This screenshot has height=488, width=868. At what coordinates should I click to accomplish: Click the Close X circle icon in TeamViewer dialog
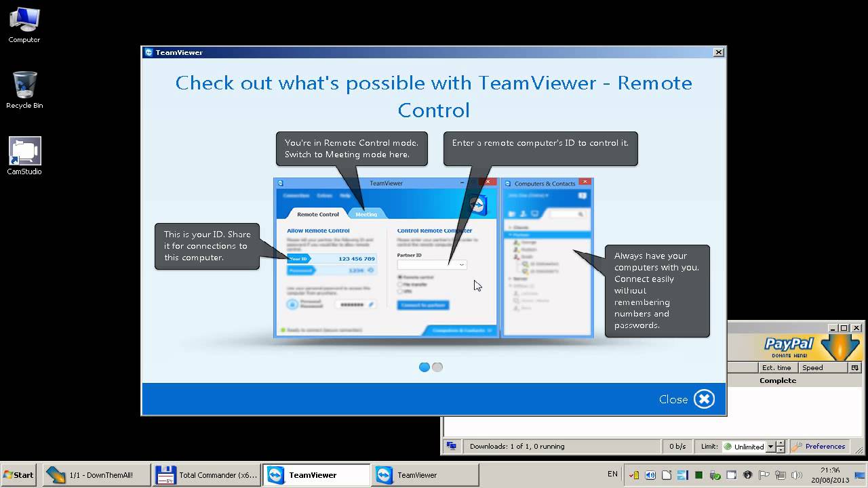(705, 399)
